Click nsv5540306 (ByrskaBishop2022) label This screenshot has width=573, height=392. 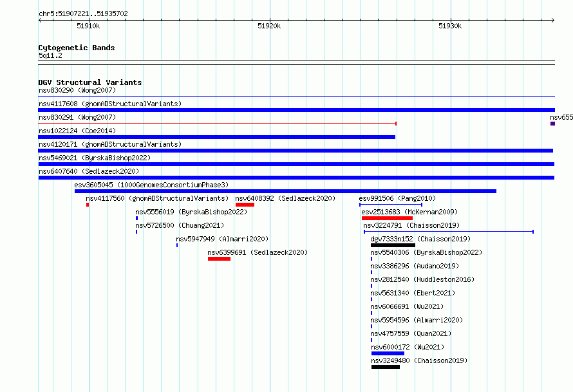tap(426, 252)
